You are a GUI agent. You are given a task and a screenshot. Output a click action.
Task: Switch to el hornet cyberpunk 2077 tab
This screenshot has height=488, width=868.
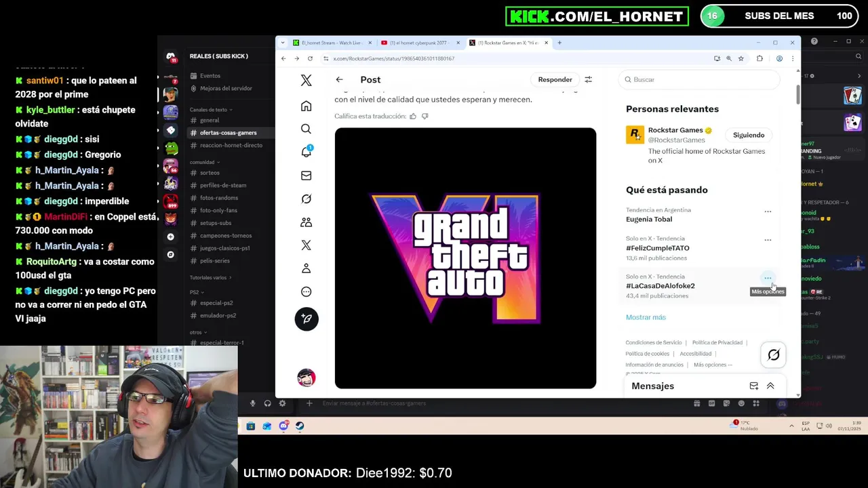pos(418,43)
